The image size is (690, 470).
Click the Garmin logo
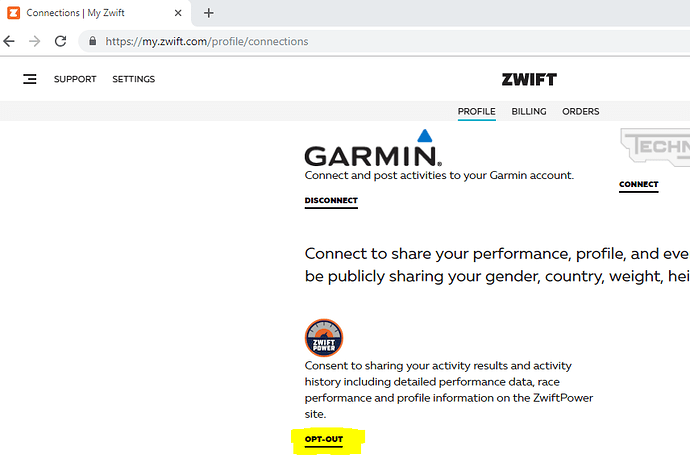point(373,148)
